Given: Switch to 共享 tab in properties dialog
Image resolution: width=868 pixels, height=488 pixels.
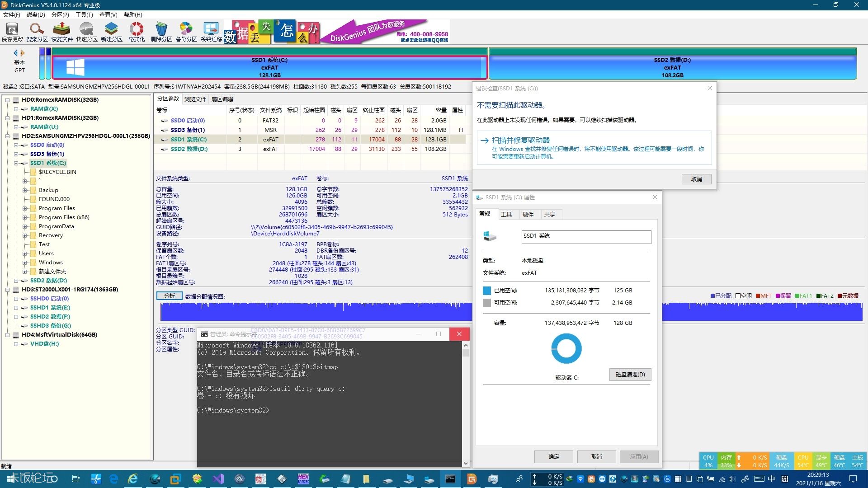Looking at the screenshot, I should tap(550, 214).
